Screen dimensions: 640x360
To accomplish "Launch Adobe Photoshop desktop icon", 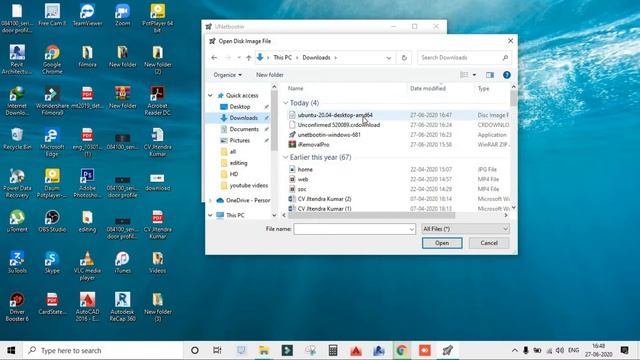I will coord(87,183).
